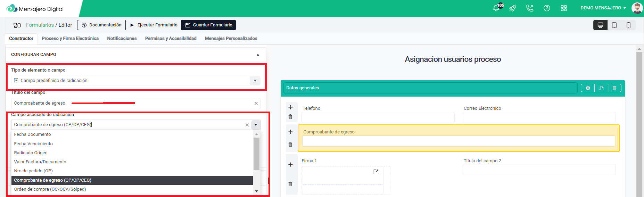The width and height of the screenshot is (644, 197).
Task: Open settings gear for Datos generales section
Action: point(588,88)
